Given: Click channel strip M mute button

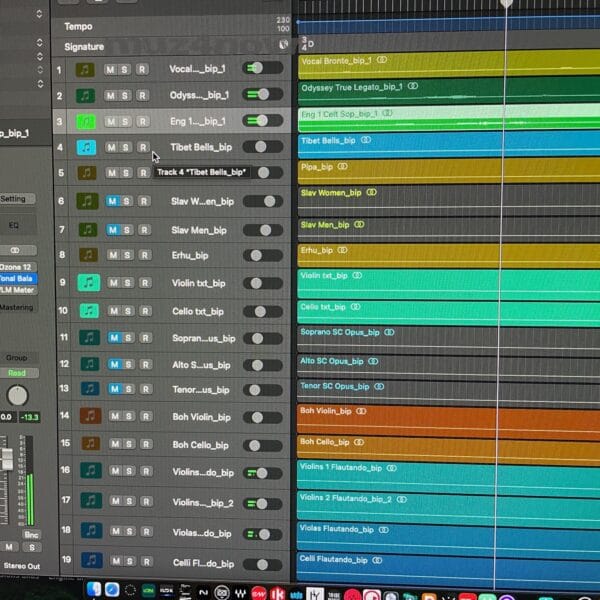Looking at the screenshot, I should tap(10, 547).
